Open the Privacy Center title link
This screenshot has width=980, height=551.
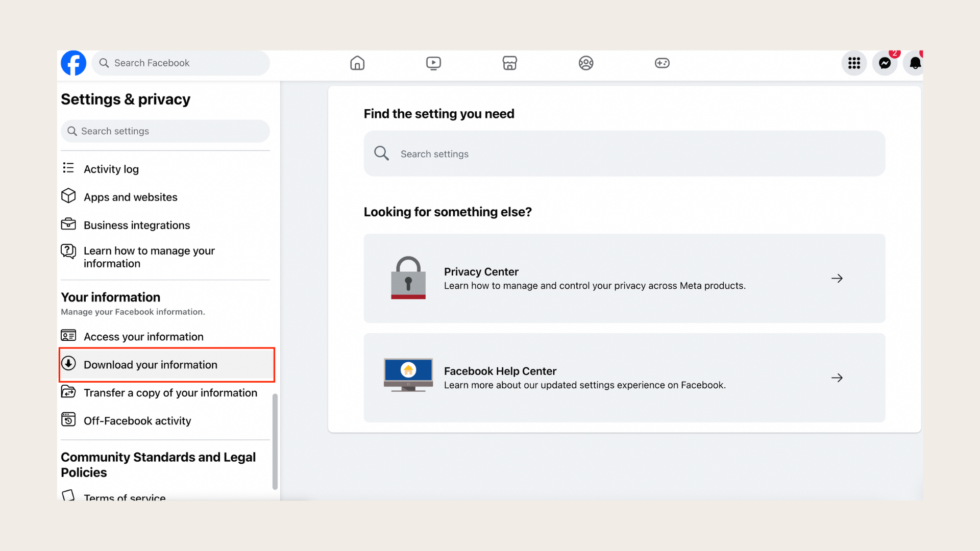[x=481, y=271]
